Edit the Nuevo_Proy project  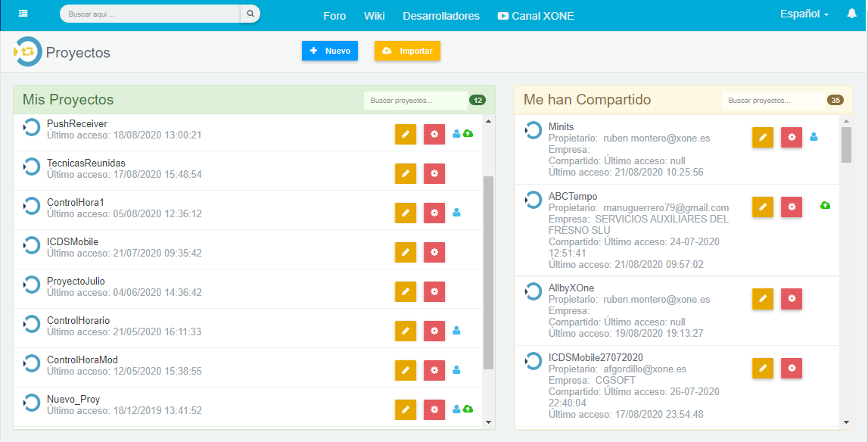(x=405, y=410)
